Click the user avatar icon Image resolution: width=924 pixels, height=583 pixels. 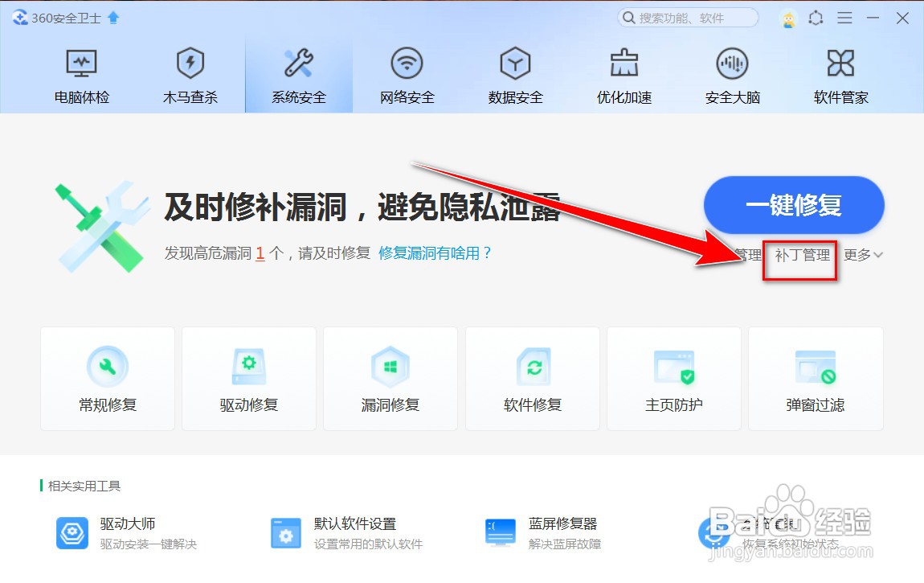[x=788, y=18]
